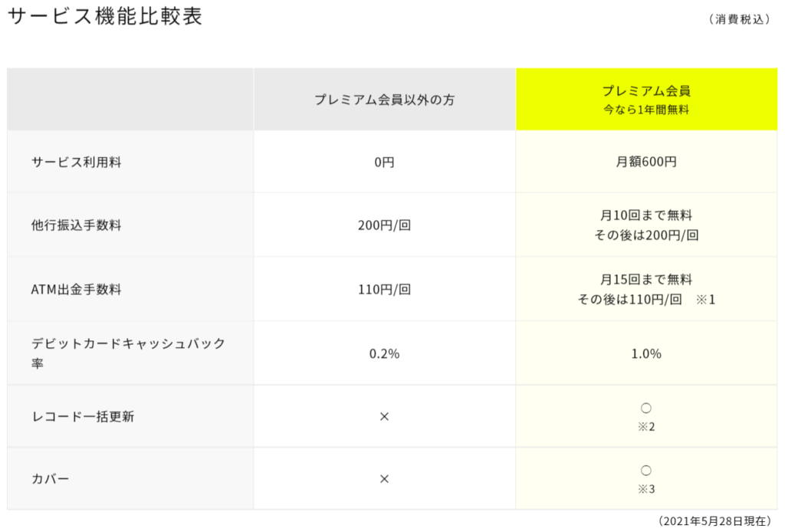Click the yellow プレミアム会員 header cell
The width and height of the screenshot is (785, 532).
(646, 99)
